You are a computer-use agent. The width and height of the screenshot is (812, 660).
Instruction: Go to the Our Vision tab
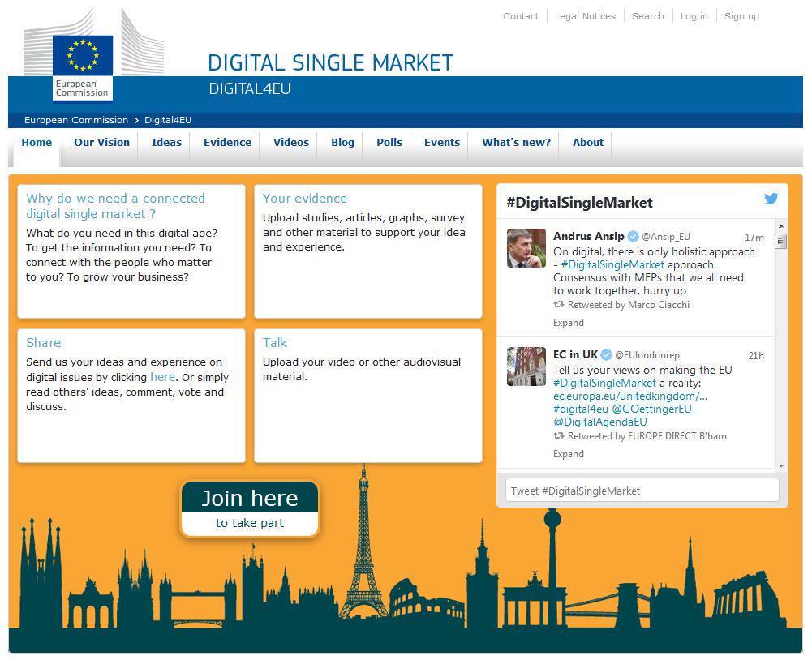(101, 143)
